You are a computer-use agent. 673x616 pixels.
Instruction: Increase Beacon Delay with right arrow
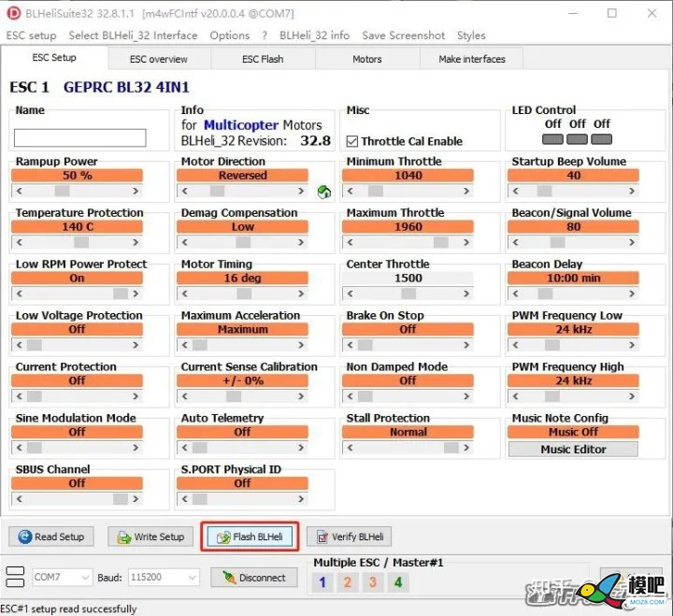tap(632, 294)
